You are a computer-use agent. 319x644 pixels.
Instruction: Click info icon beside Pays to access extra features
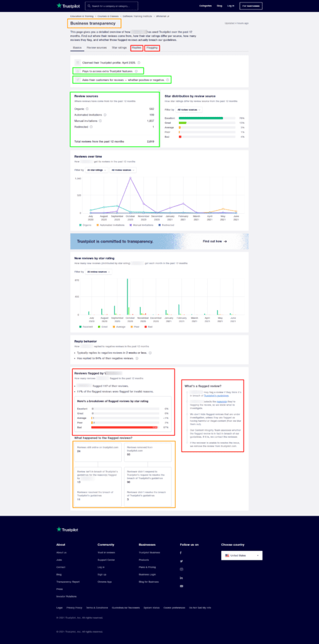tap(136, 71)
